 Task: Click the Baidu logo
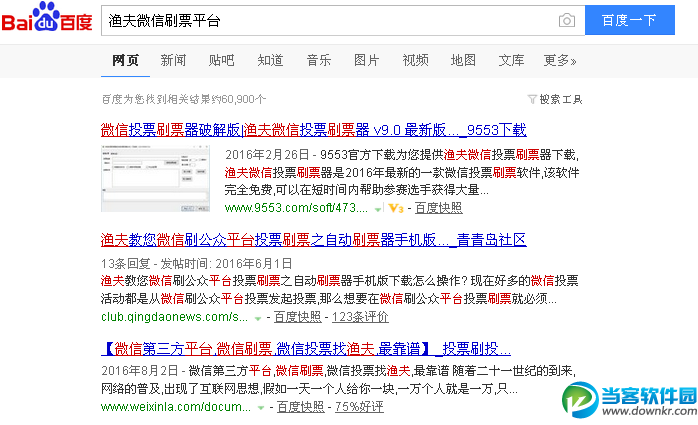47,17
